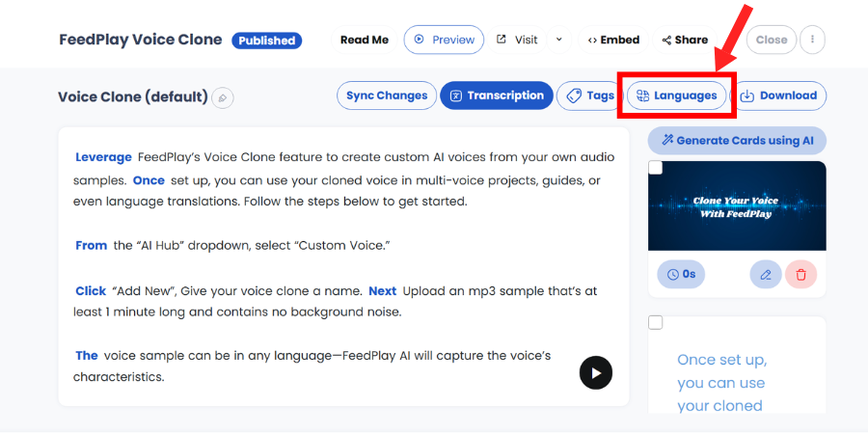Expand the dropdown arrow beside Visit
This screenshot has width=868, height=434.
(x=559, y=40)
